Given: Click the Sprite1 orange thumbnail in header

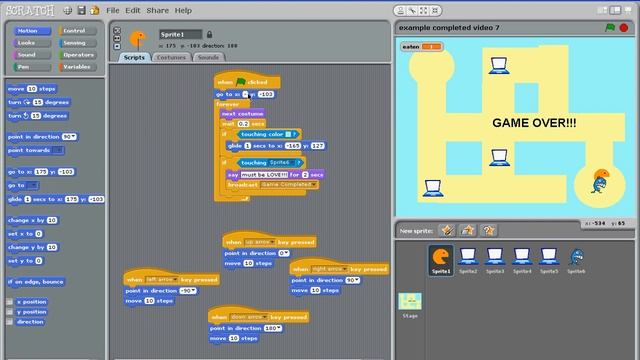Looking at the screenshot, I should (x=138, y=39).
